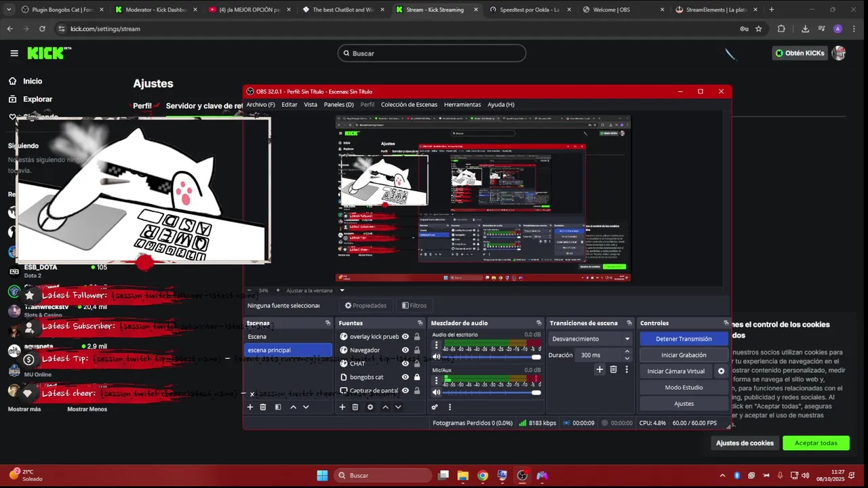Toggle lock on bongobs cat source
868x488 pixels.
(416, 377)
